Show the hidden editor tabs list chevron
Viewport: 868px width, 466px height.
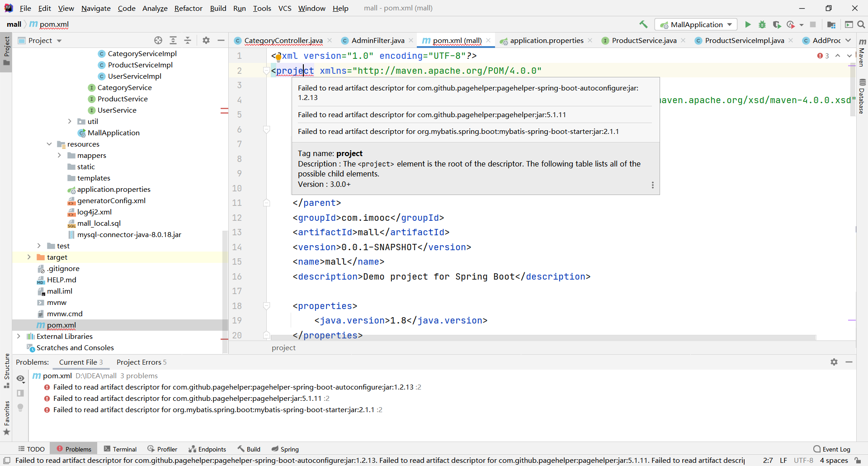pyautogui.click(x=848, y=40)
